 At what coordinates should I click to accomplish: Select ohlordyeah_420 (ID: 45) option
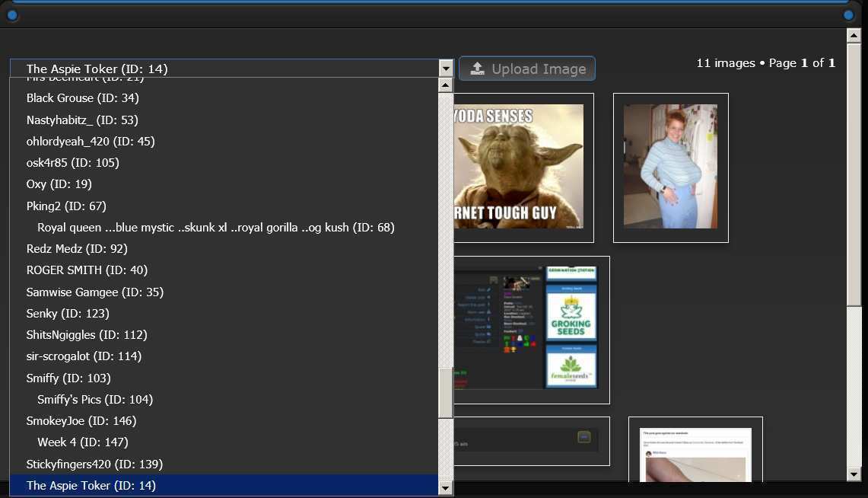tap(91, 141)
